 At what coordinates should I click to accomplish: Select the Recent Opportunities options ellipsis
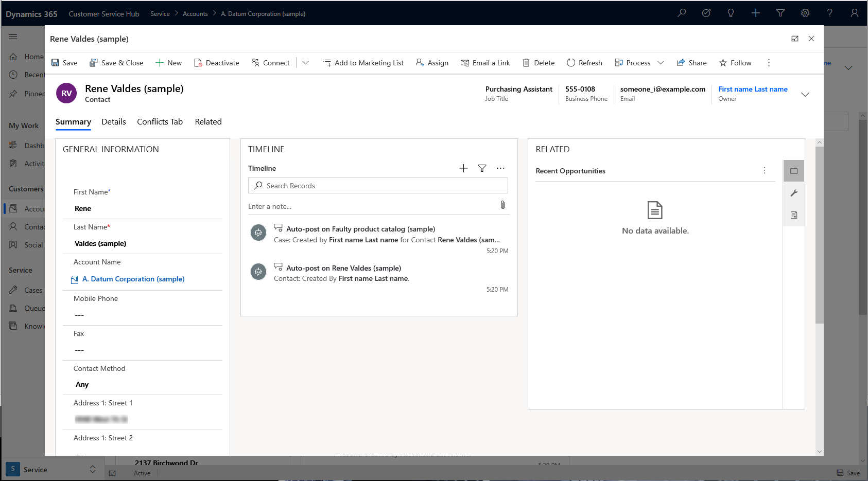click(765, 170)
